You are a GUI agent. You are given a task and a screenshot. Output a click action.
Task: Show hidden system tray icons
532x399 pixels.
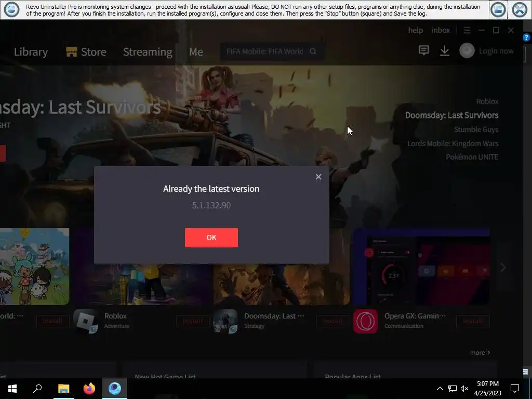coord(440,389)
